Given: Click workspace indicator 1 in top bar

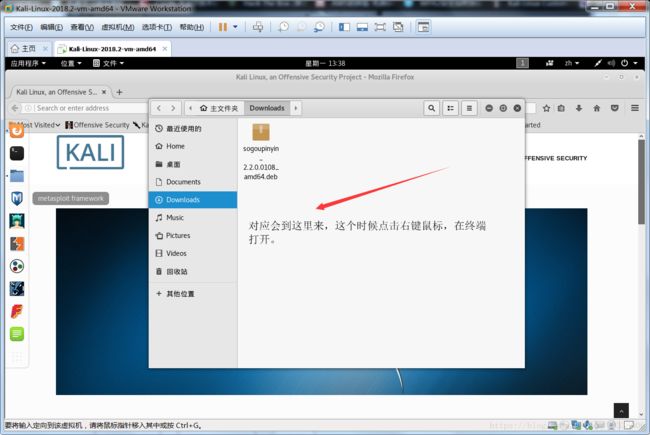Looking at the screenshot, I should point(522,63).
